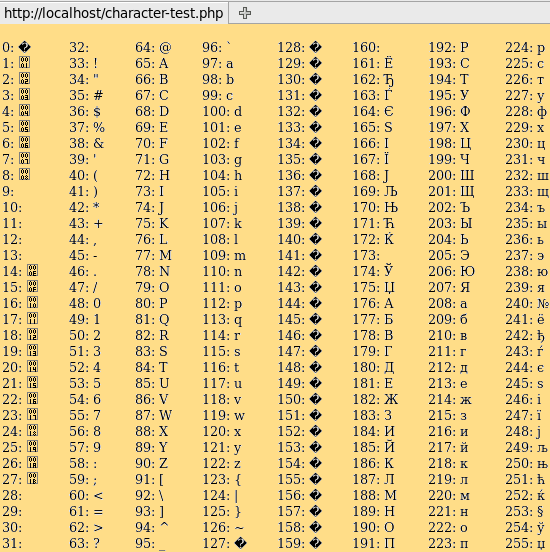This screenshot has height=552, width=550.
Task: Click the Ю character at 206:
Action: pos(467,271)
